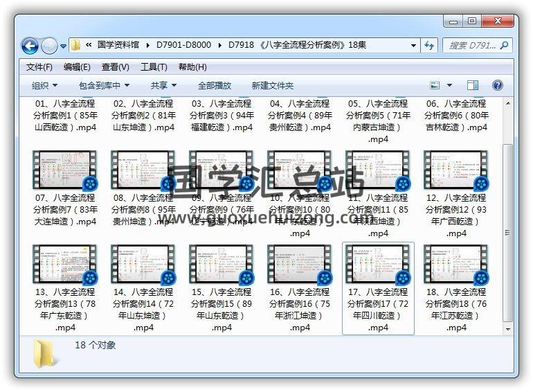
Task: Click the refresh icon beside address bar
Action: (429, 46)
